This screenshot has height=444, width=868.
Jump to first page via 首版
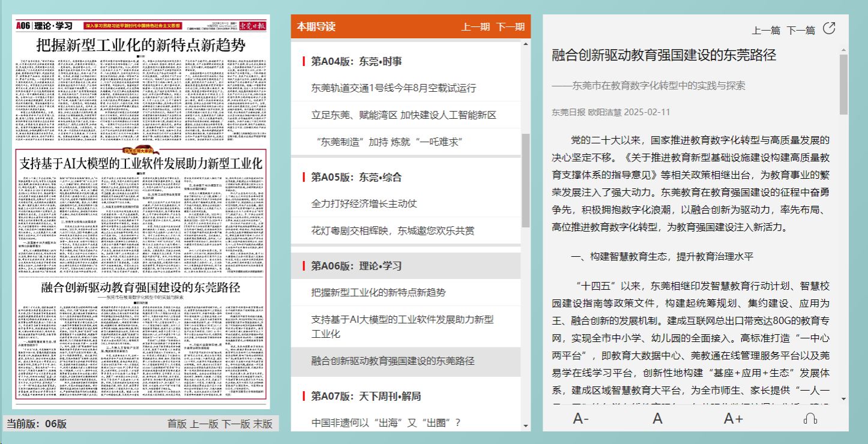(177, 424)
